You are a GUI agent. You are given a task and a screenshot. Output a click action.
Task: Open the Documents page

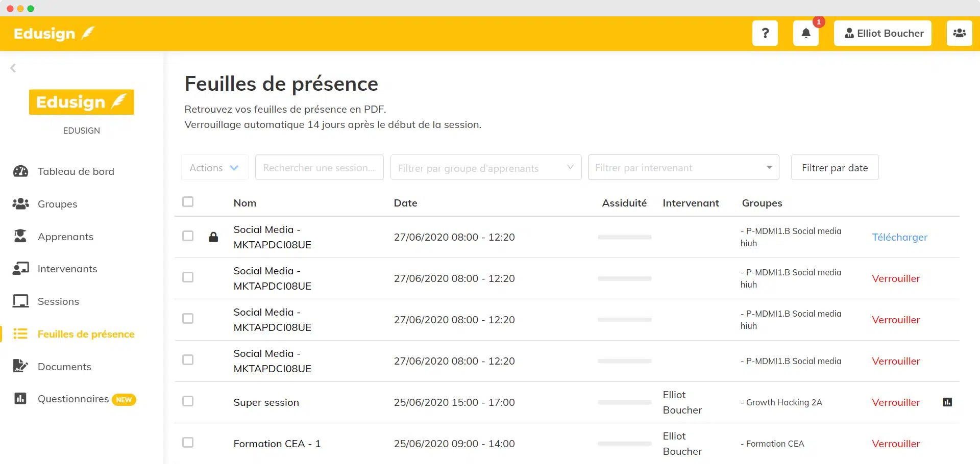[64, 367]
